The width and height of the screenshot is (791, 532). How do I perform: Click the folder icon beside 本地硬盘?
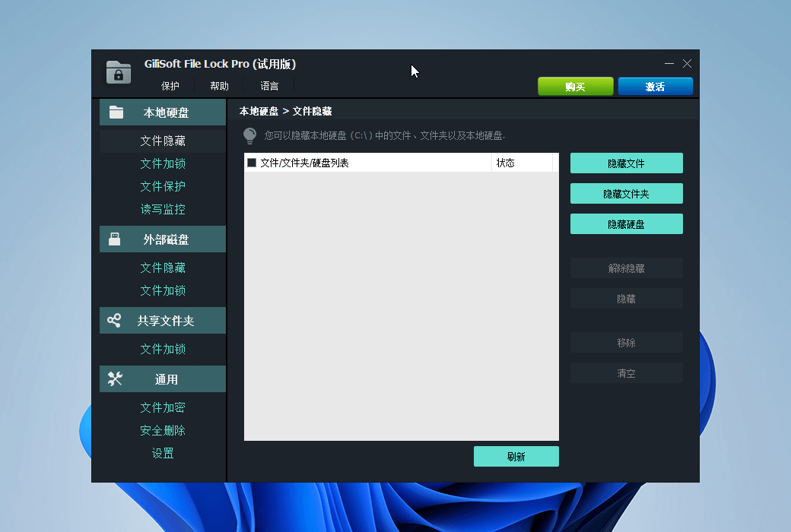pyautogui.click(x=116, y=112)
